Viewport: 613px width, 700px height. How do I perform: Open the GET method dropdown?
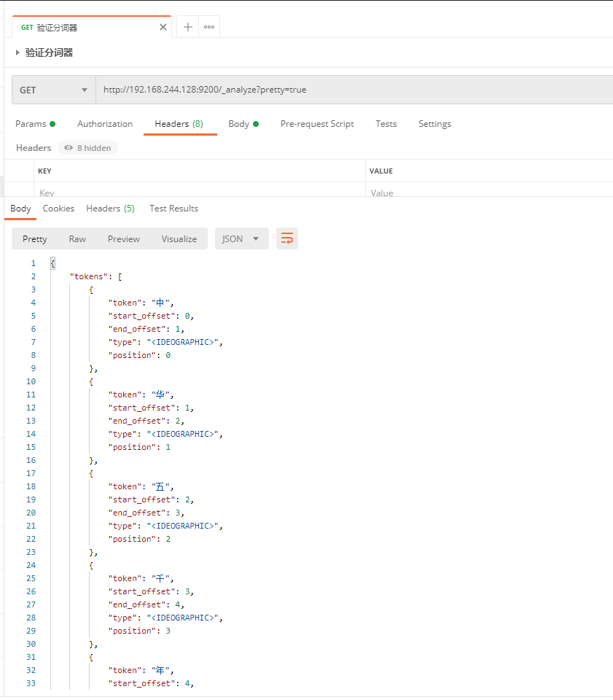(53, 90)
